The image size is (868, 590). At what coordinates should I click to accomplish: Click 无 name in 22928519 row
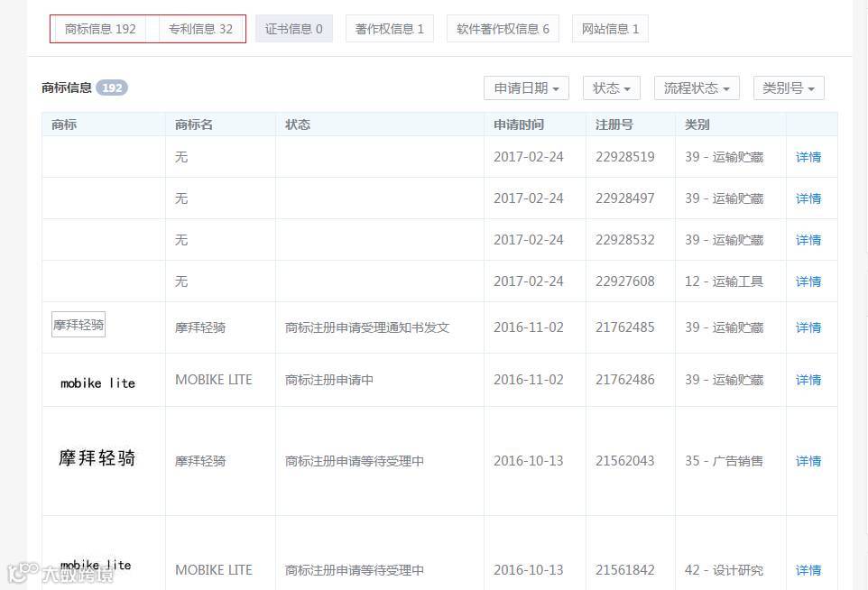tap(181, 157)
